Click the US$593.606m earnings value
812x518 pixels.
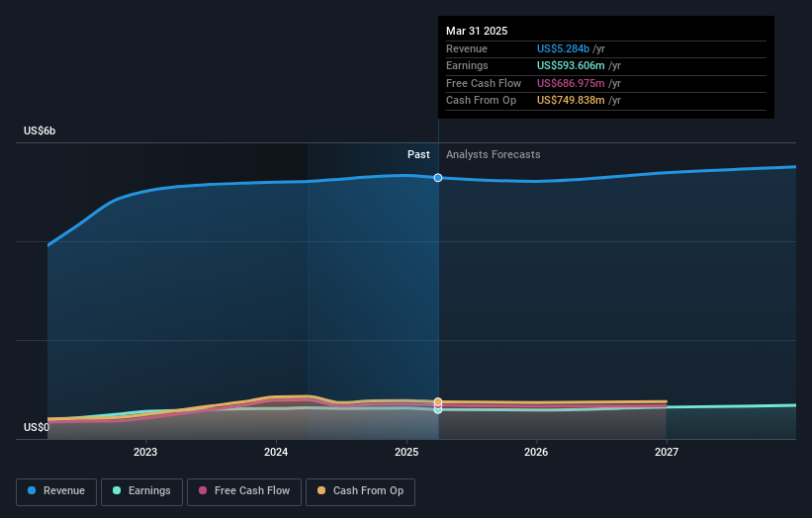click(x=571, y=65)
